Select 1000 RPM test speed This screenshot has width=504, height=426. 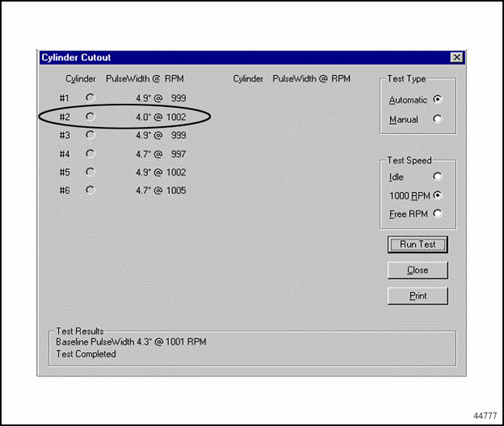(x=438, y=195)
